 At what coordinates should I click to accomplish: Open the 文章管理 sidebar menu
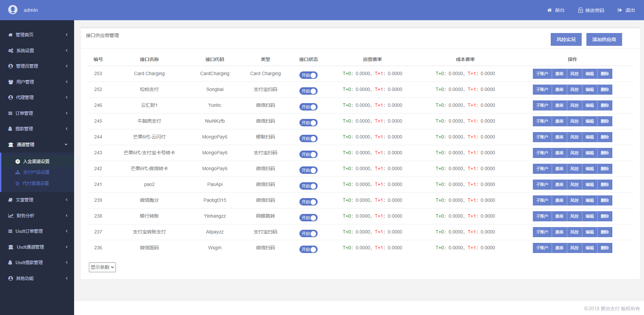(x=37, y=200)
